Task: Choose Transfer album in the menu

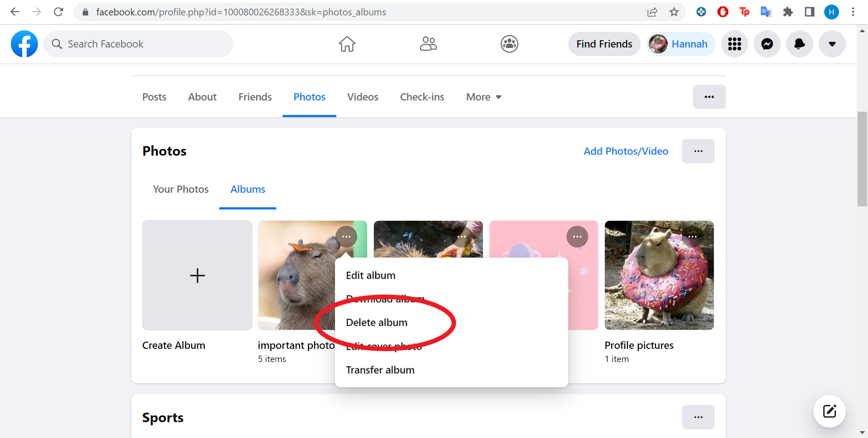Action: pyautogui.click(x=380, y=370)
